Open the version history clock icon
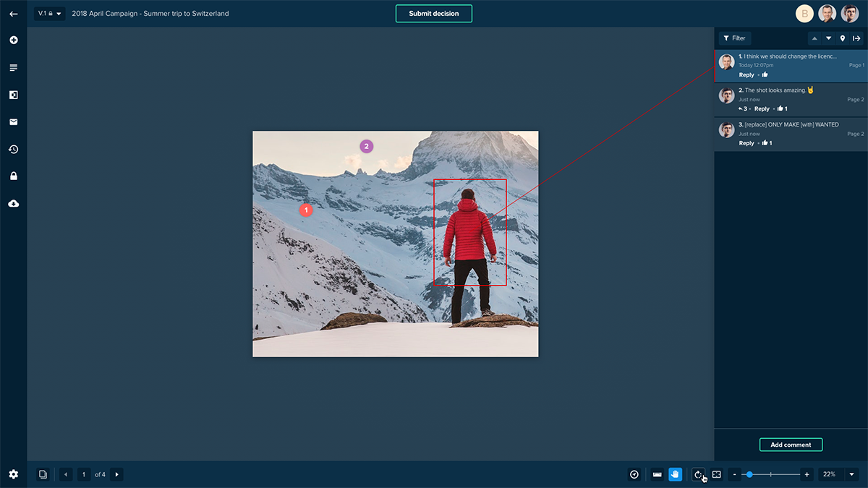 click(13, 150)
